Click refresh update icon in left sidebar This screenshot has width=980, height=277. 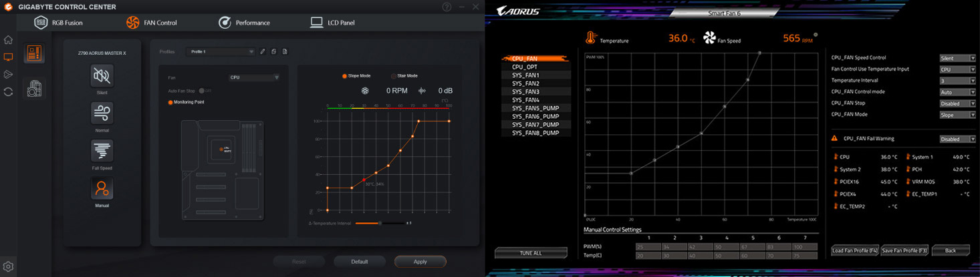(8, 92)
